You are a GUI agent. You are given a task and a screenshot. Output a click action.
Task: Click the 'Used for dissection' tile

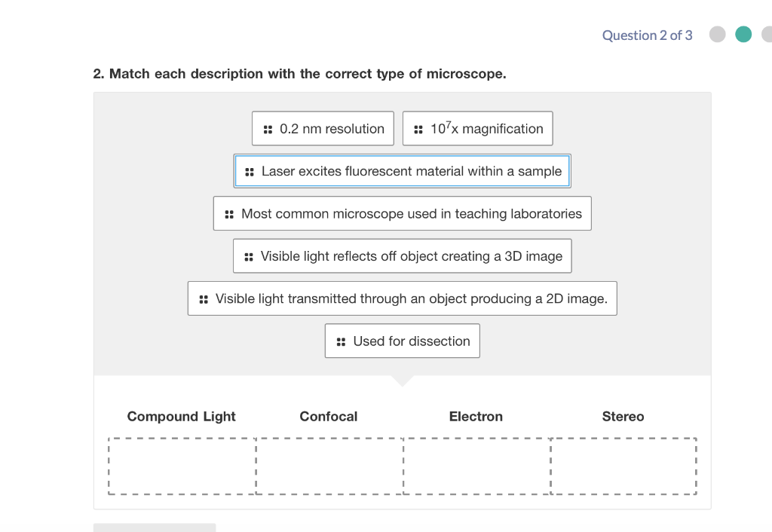402,341
